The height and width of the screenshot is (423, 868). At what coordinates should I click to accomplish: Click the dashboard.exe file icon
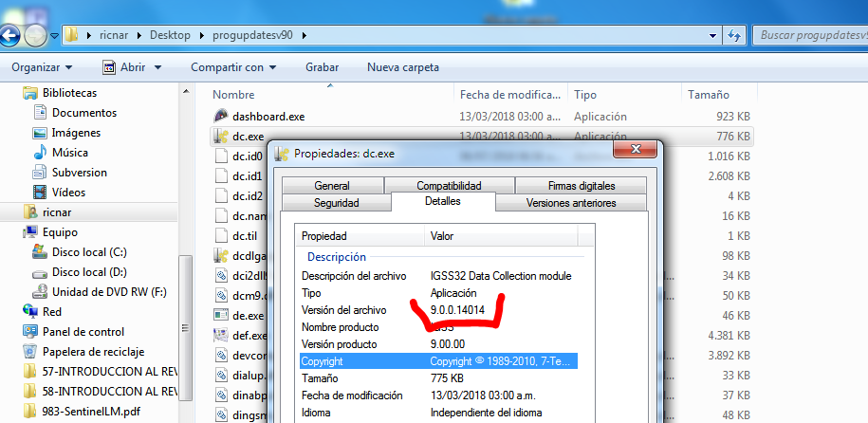tap(219, 117)
